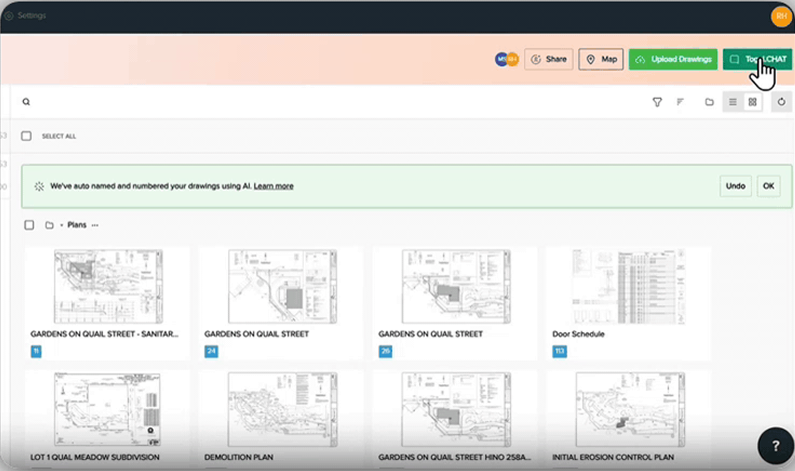Click Upload Drawings button
Viewport: 795px width, 471px height.
(673, 59)
